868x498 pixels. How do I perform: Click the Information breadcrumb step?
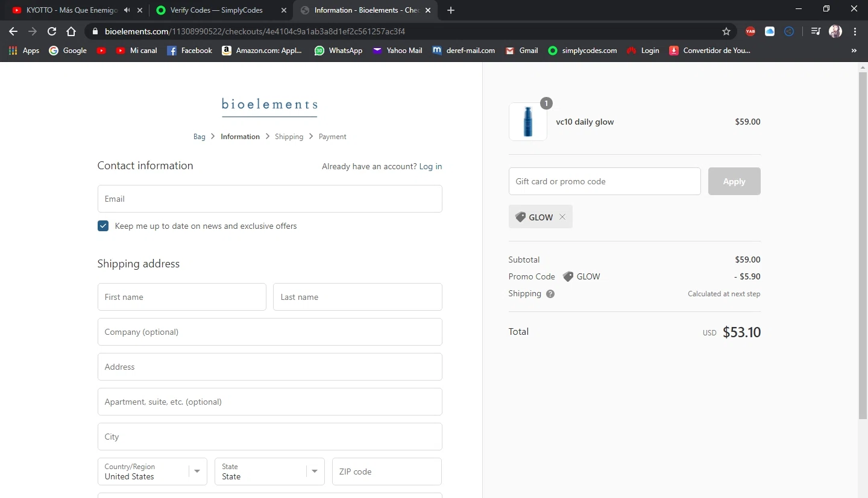240,137
